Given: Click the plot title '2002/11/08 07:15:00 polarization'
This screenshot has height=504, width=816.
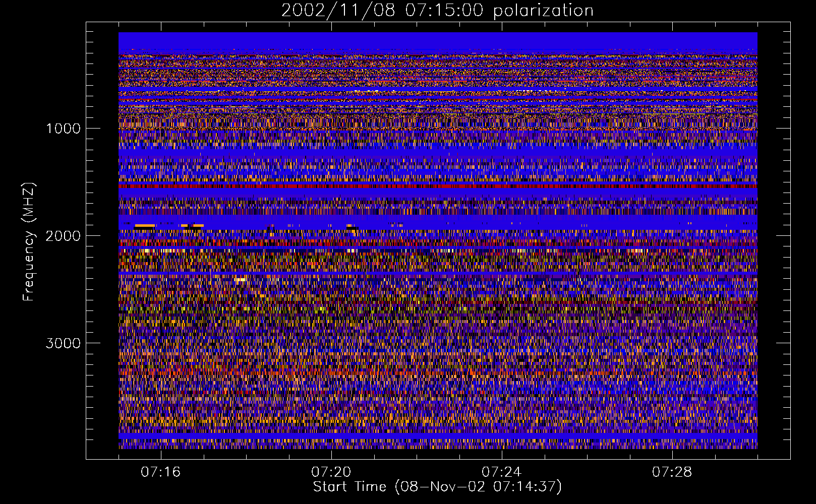Looking at the screenshot, I should pos(437,10).
